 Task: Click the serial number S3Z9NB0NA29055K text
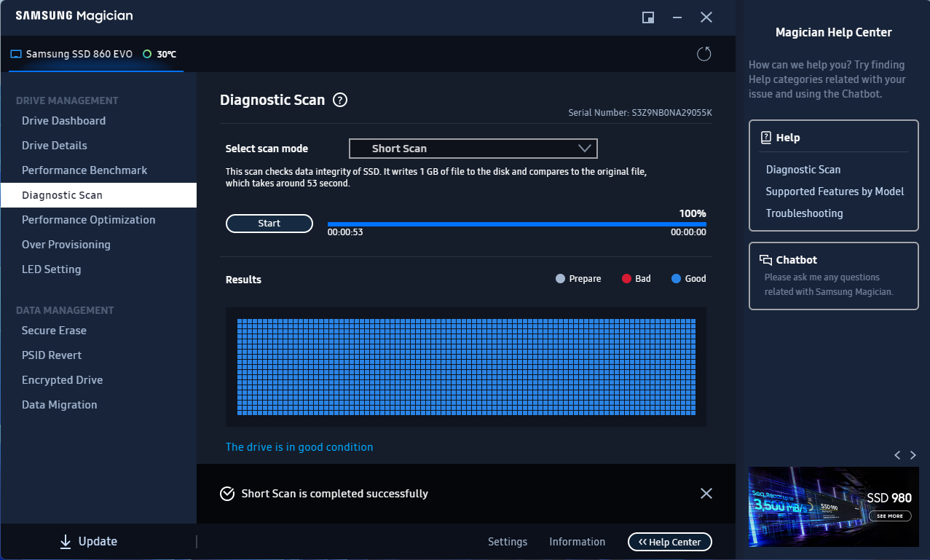pyautogui.click(x=671, y=113)
